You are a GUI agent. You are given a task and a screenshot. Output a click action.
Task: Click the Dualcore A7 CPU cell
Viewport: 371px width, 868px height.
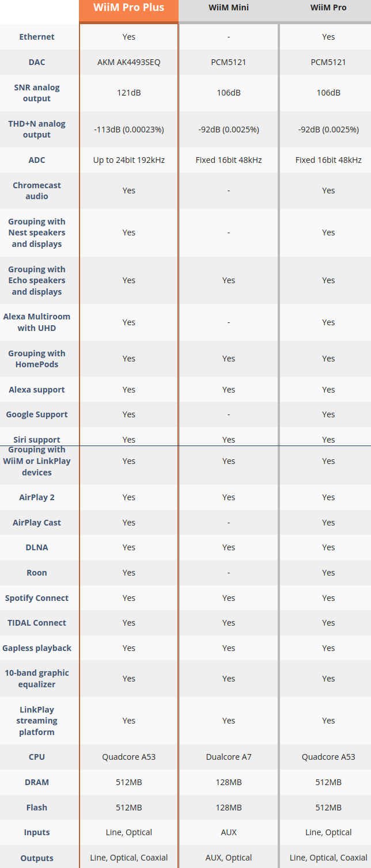pos(229,757)
